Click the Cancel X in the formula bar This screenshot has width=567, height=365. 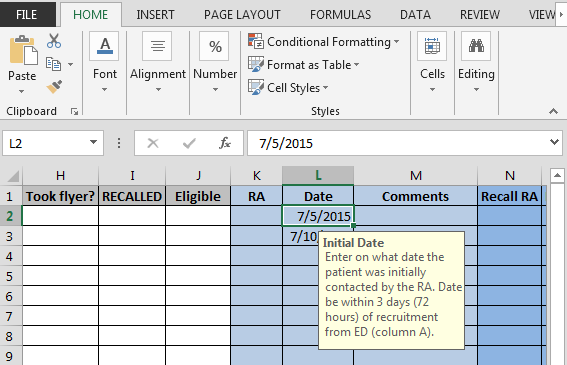click(153, 143)
